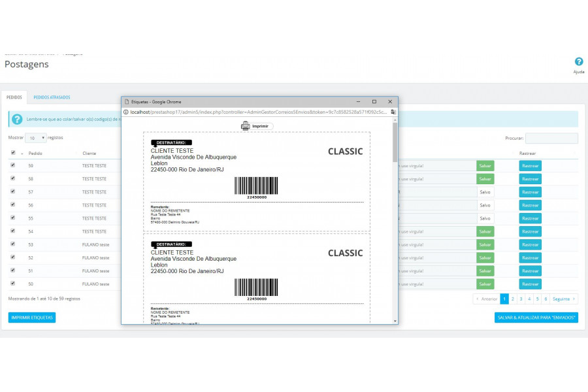
Task: Click the Rastrear button for order 52
Action: point(531,257)
